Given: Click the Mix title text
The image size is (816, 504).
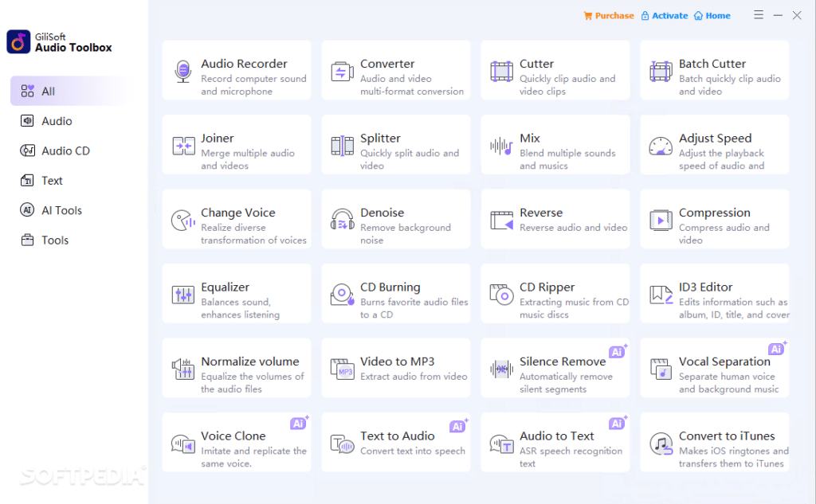Looking at the screenshot, I should pos(529,139).
